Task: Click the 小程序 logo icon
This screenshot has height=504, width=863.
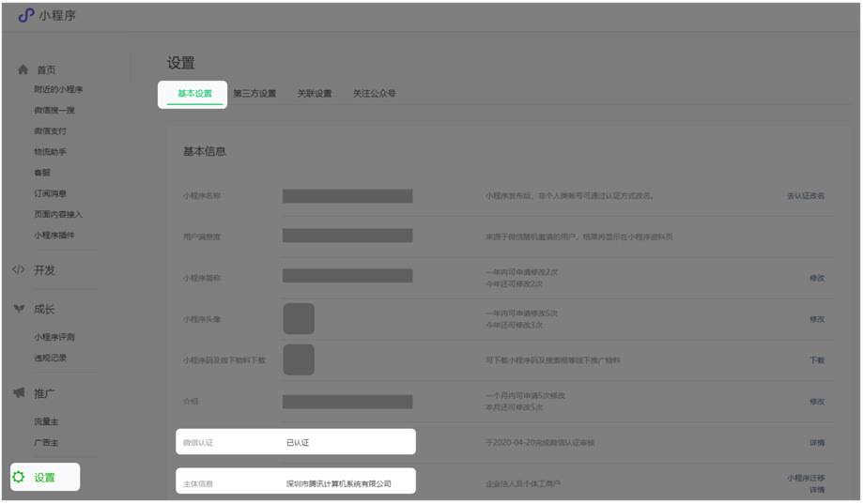Action: coord(25,15)
